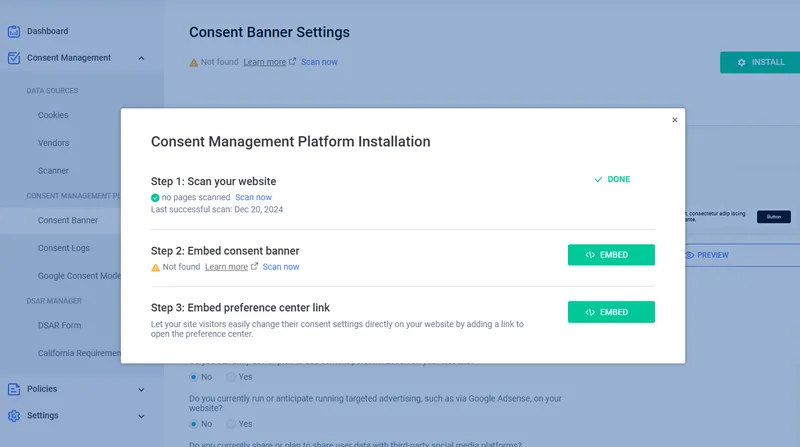
Task: Click 'Last successful scan: Dec 20, 2024' text
Action: pyautogui.click(x=217, y=210)
